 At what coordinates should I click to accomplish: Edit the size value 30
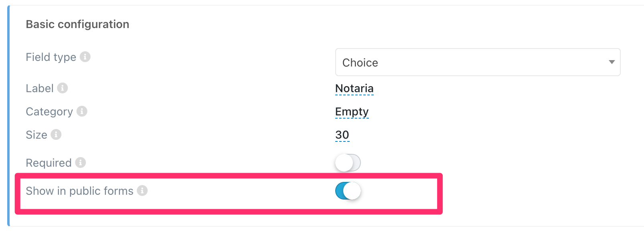pos(342,135)
